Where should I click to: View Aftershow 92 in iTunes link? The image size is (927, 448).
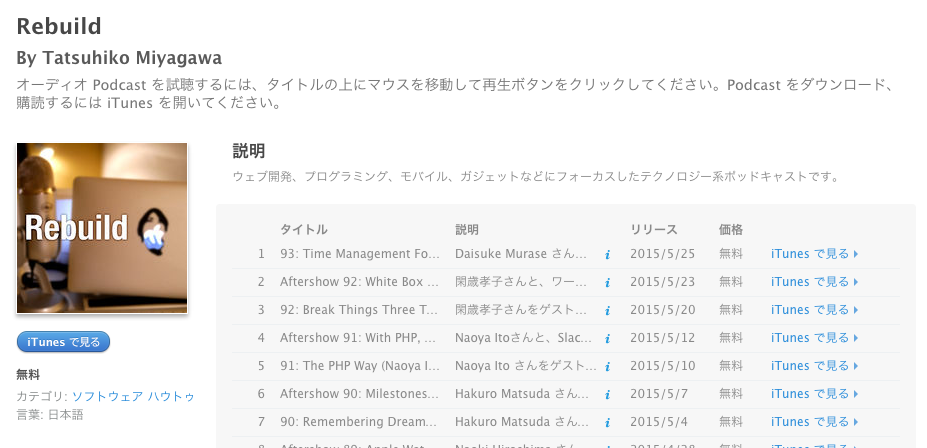pyautogui.click(x=814, y=282)
